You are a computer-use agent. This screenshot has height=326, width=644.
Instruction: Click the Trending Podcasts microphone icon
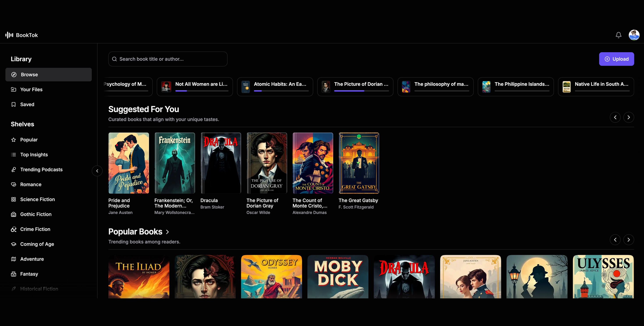pos(14,170)
